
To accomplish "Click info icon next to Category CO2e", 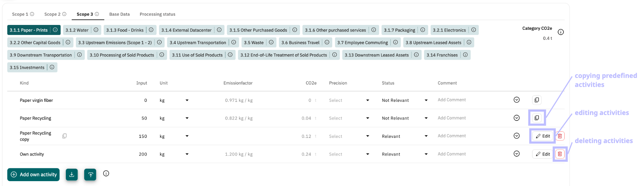I will (561, 32).
